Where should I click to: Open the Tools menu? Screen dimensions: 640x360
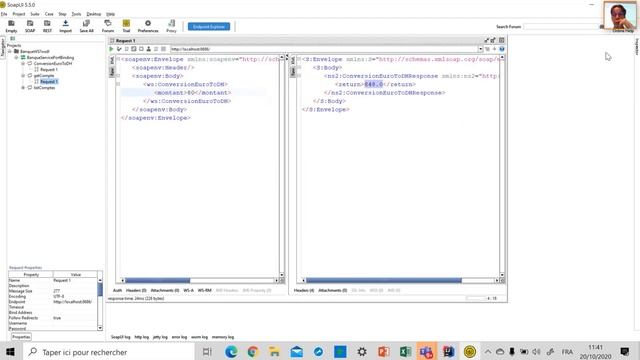coord(76,14)
